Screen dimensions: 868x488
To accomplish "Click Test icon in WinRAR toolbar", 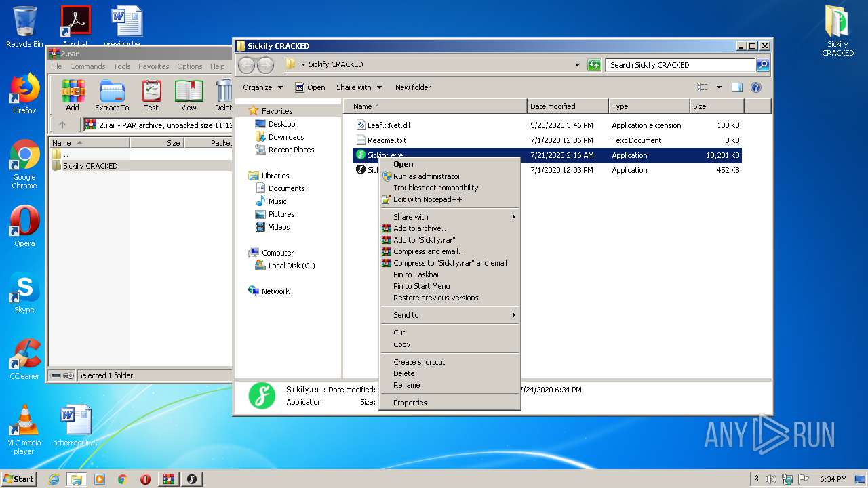I will [x=151, y=96].
